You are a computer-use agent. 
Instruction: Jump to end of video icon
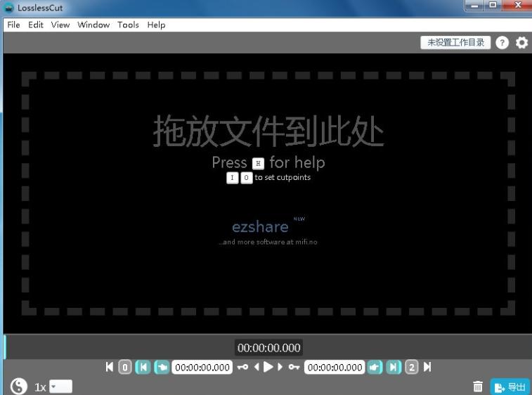[427, 367]
